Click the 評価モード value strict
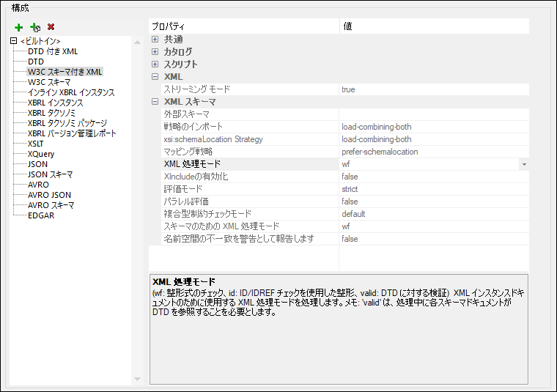557x392 pixels. coord(351,189)
